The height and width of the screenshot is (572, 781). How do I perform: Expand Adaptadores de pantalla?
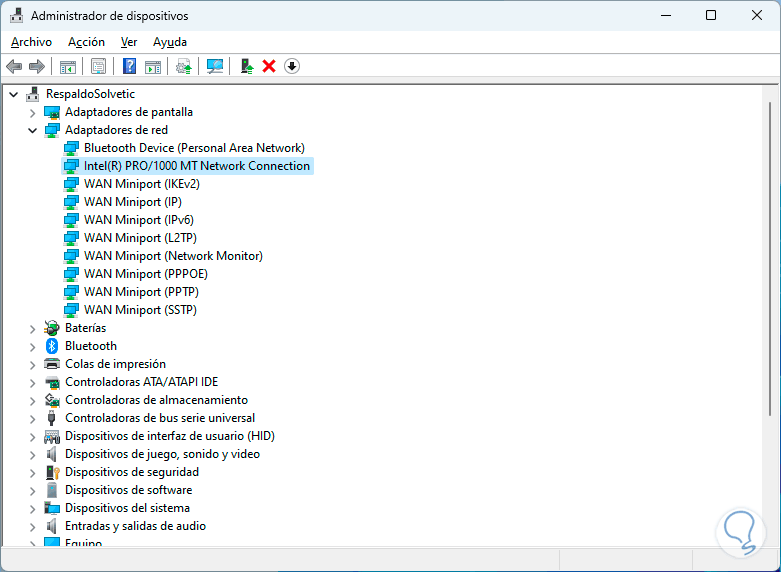tap(33, 113)
